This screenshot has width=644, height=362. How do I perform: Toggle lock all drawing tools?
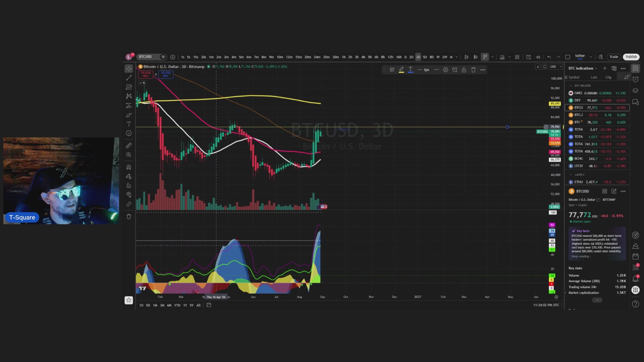pyautogui.click(x=129, y=186)
